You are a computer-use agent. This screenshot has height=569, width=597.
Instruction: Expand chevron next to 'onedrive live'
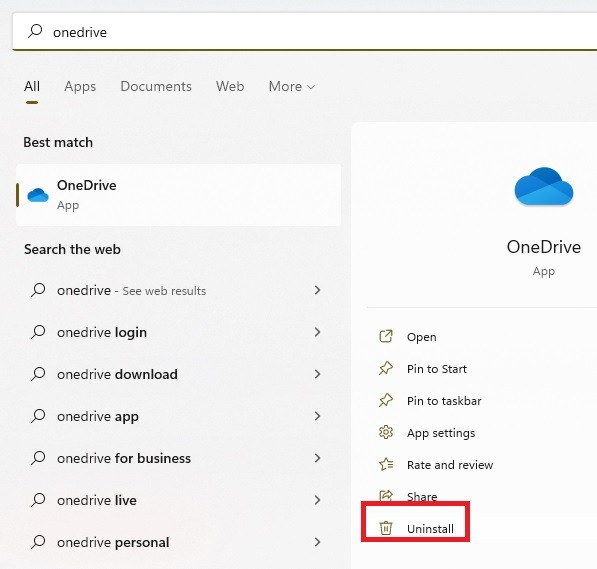(x=317, y=500)
